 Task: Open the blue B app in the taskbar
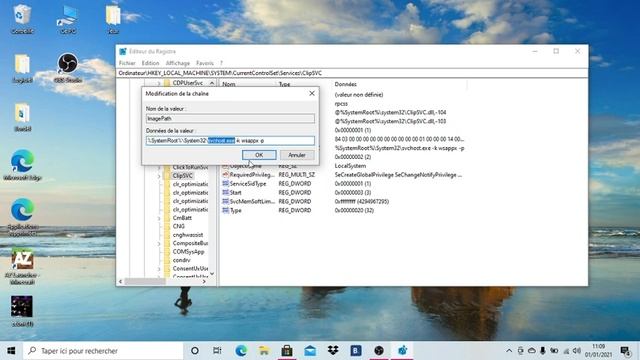click(x=356, y=351)
